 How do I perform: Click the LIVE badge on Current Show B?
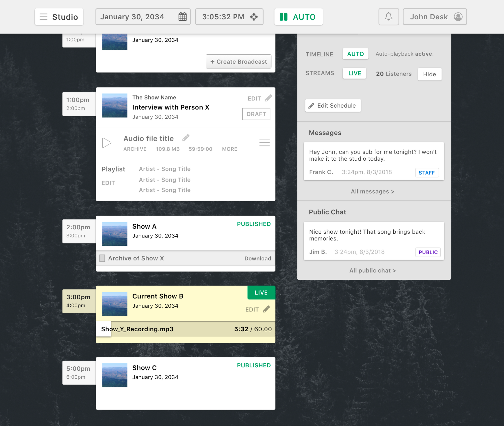pyautogui.click(x=261, y=293)
